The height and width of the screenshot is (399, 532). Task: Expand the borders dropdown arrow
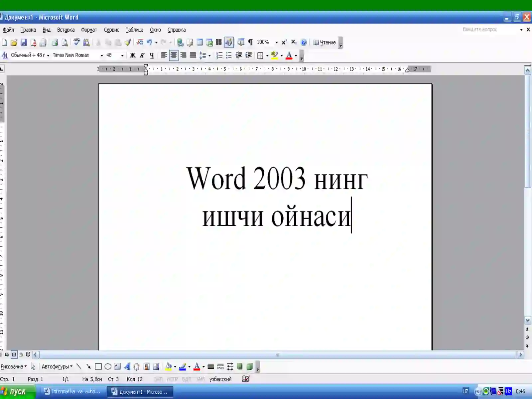267,56
